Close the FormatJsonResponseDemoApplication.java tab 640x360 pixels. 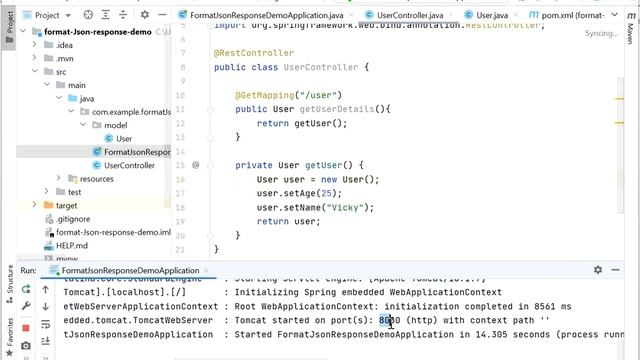tap(351, 15)
